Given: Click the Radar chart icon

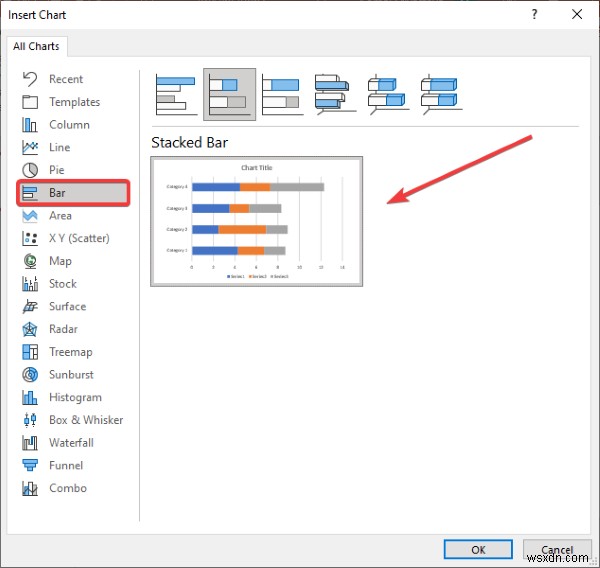Looking at the screenshot, I should click(30, 329).
